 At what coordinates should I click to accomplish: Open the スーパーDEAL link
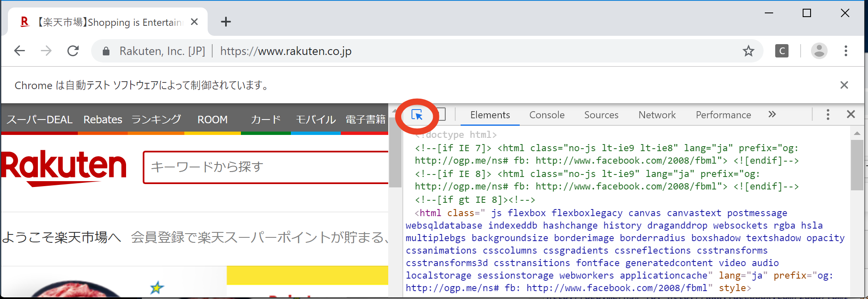pyautogui.click(x=40, y=120)
